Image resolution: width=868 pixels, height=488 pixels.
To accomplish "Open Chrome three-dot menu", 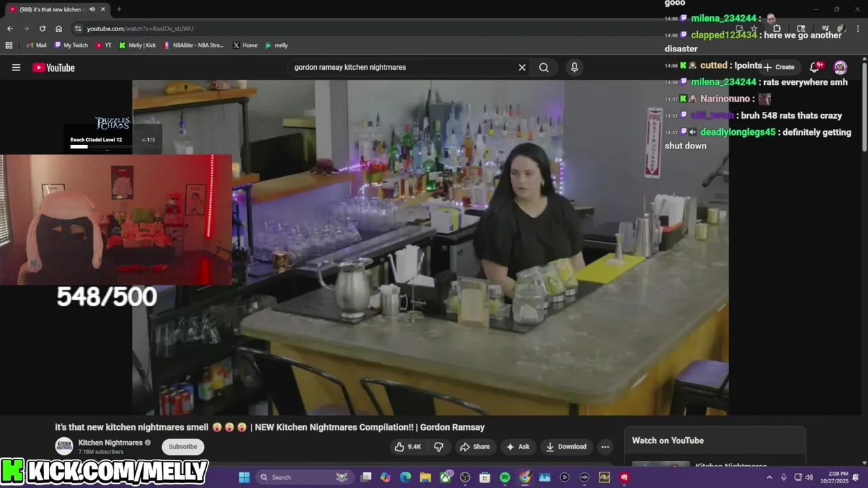I will [x=859, y=28].
